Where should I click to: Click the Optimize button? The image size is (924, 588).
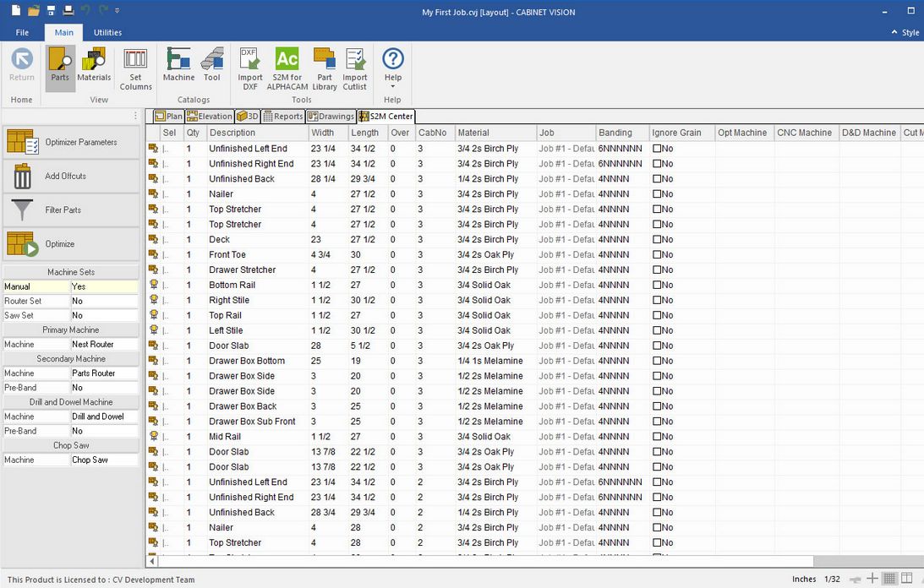(70, 244)
